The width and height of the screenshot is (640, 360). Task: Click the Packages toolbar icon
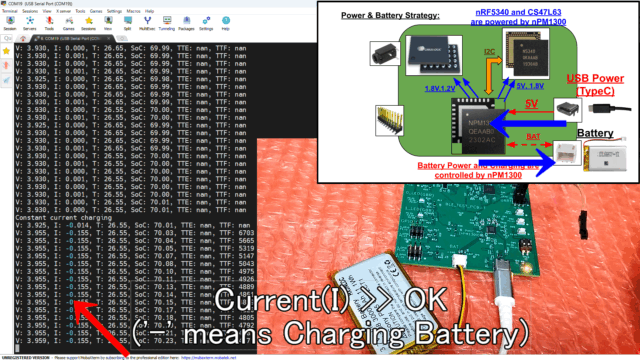186,23
